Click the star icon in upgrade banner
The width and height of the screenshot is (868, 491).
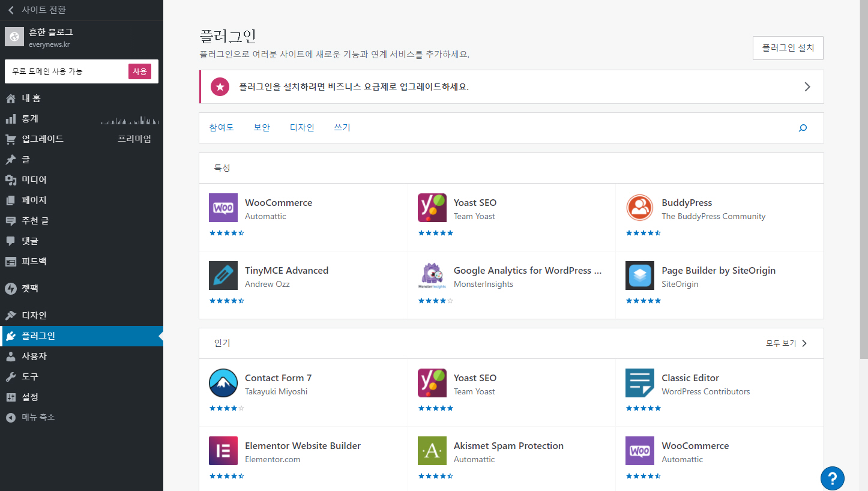(220, 86)
